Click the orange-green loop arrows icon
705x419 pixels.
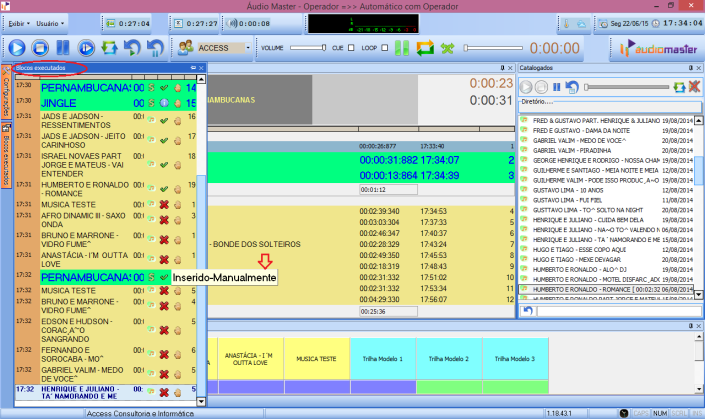(425, 48)
